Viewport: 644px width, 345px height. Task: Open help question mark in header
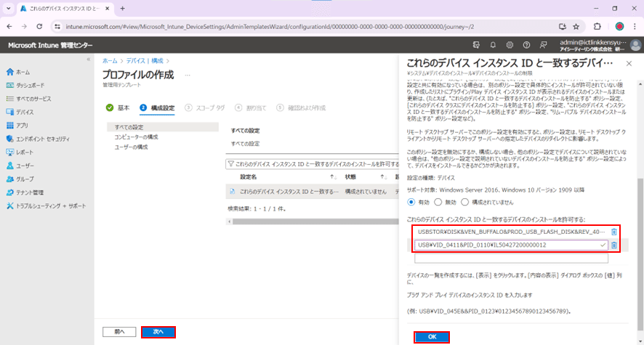point(526,45)
